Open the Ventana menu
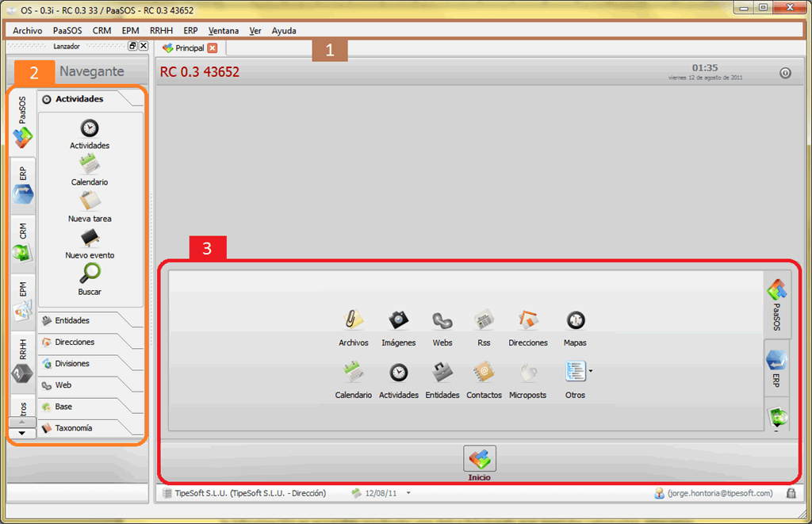 point(223,31)
